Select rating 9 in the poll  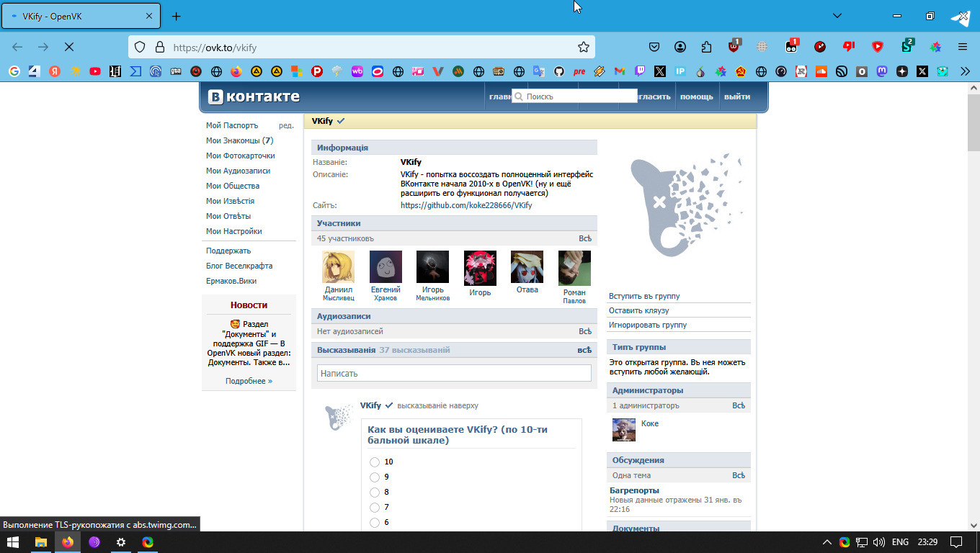[375, 477]
